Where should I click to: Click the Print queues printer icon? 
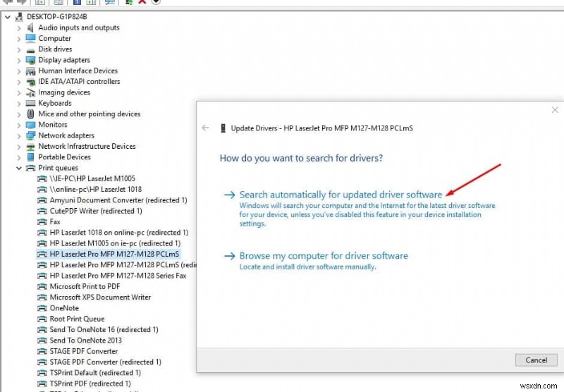tap(30, 168)
